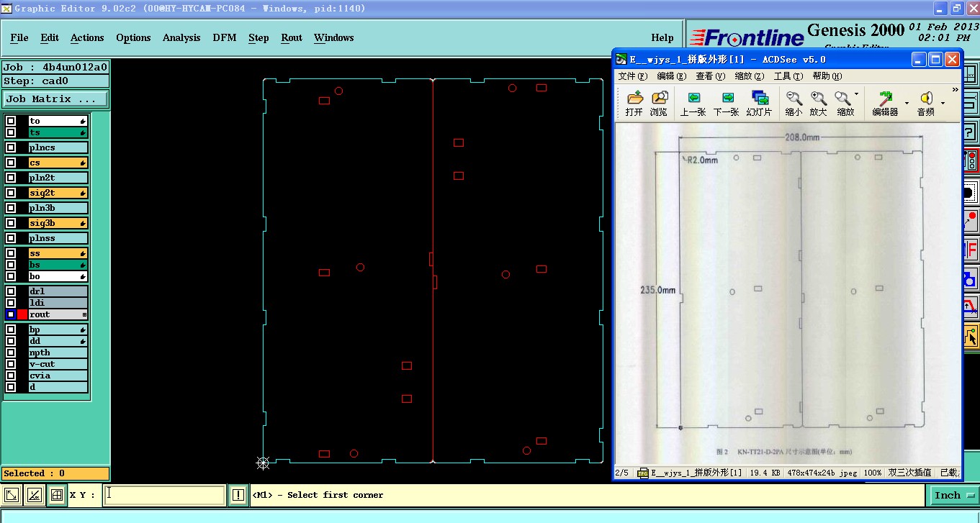Toggle the display checkbox for layer 'sig2t'

click(x=11, y=193)
